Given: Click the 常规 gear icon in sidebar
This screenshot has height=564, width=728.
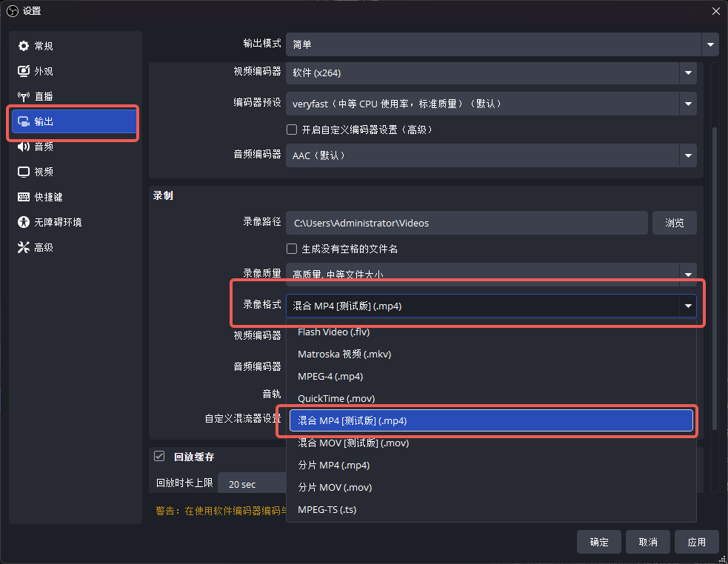Looking at the screenshot, I should click(x=24, y=46).
